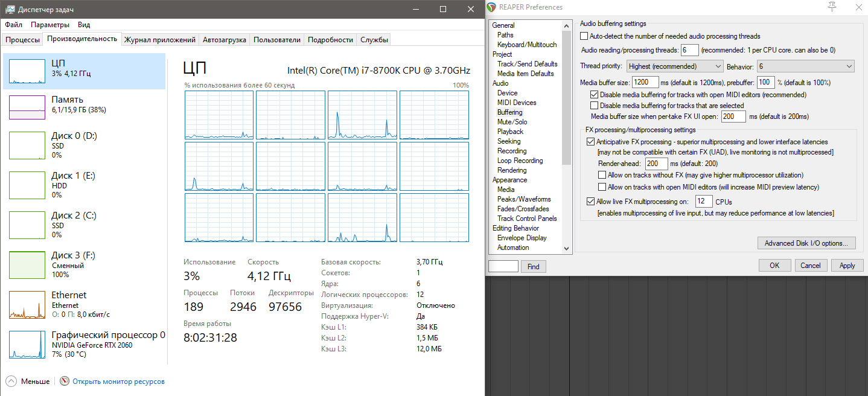Select Envelope Display preferences page
This screenshot has height=396, width=868.
tap(522, 238)
